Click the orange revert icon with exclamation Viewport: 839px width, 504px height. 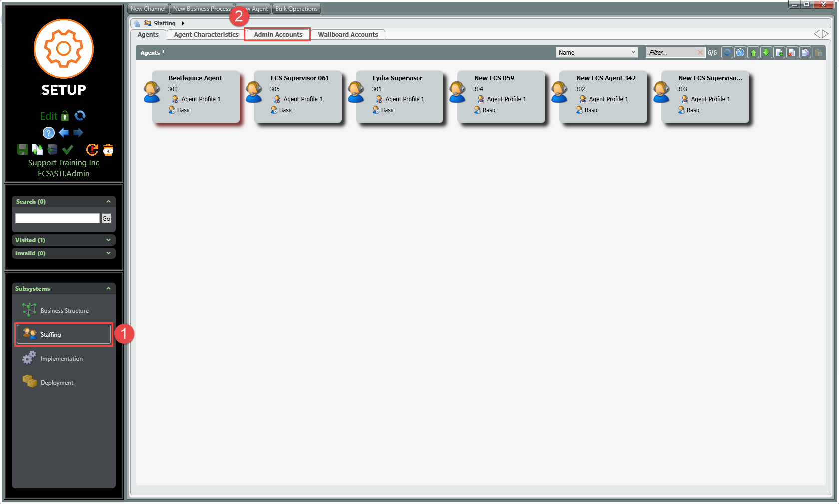pos(92,149)
